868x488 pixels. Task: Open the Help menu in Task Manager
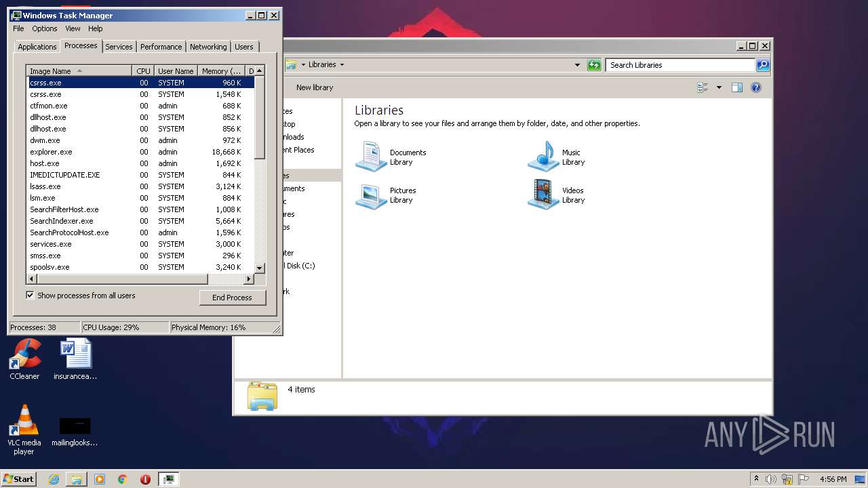(x=96, y=28)
